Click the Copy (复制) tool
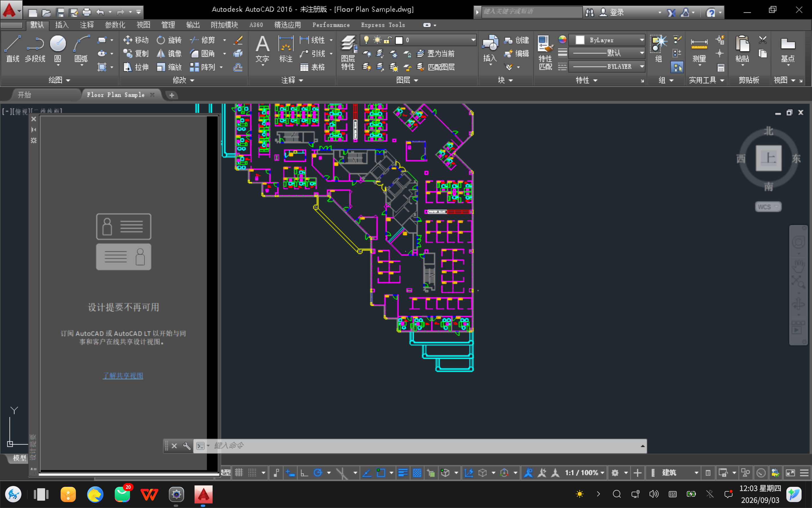 136,53
